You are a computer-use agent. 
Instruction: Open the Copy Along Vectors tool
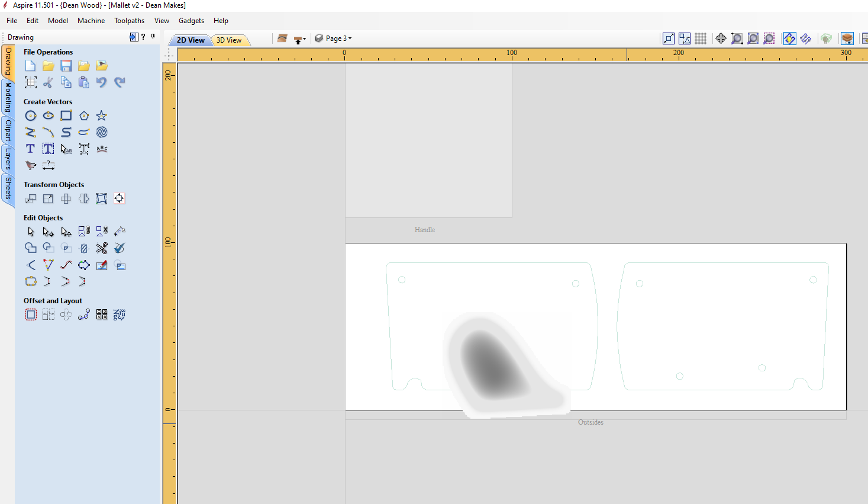83,314
